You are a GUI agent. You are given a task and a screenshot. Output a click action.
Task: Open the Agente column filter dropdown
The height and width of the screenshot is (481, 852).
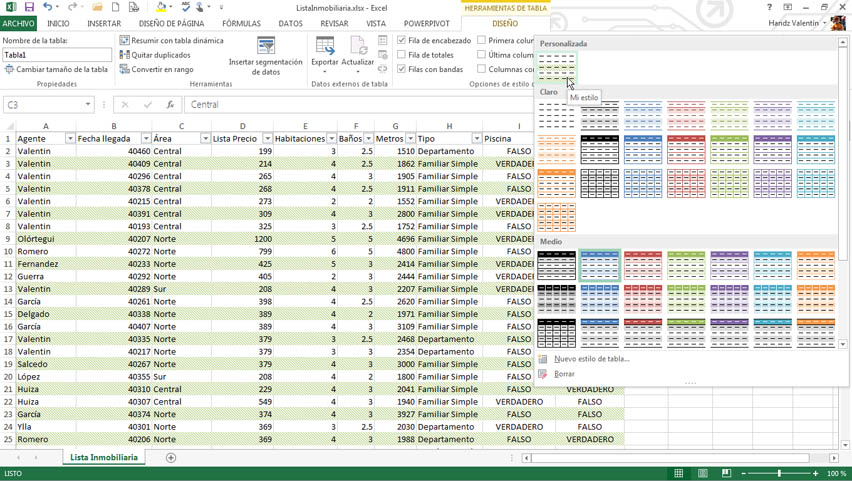(x=70, y=139)
